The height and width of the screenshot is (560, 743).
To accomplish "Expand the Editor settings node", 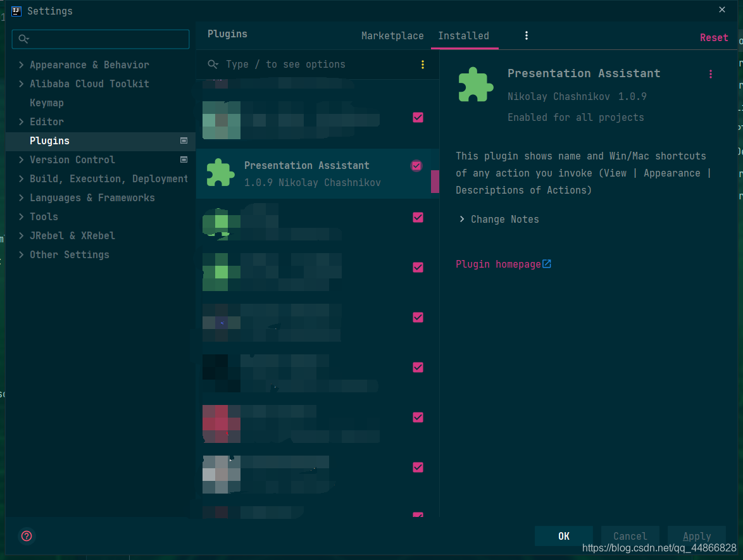I will point(22,121).
